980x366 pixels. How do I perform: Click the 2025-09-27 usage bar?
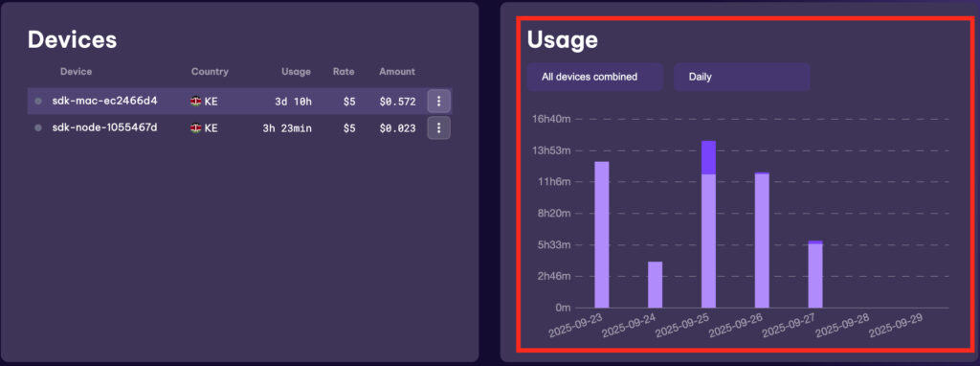point(815,275)
